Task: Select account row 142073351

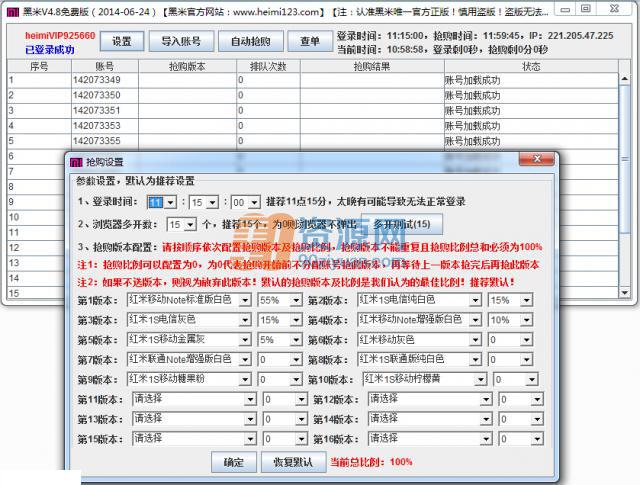Action: coord(313,111)
